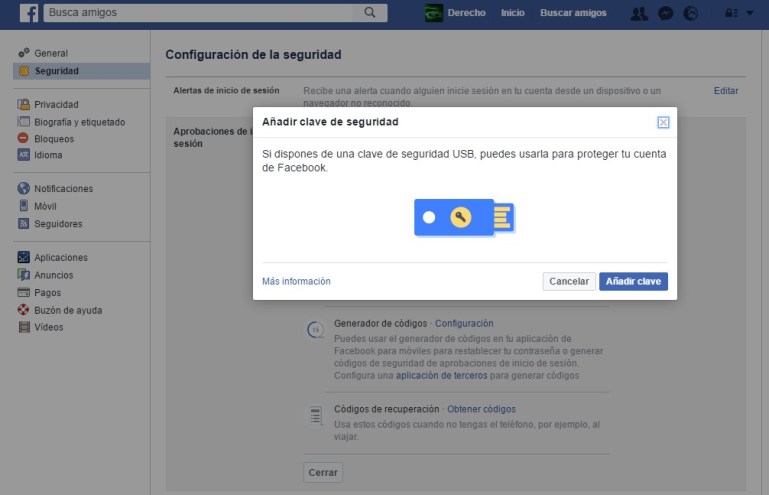The image size is (769, 495).
Task: Expand the account dropdown arrow
Action: 749,13
